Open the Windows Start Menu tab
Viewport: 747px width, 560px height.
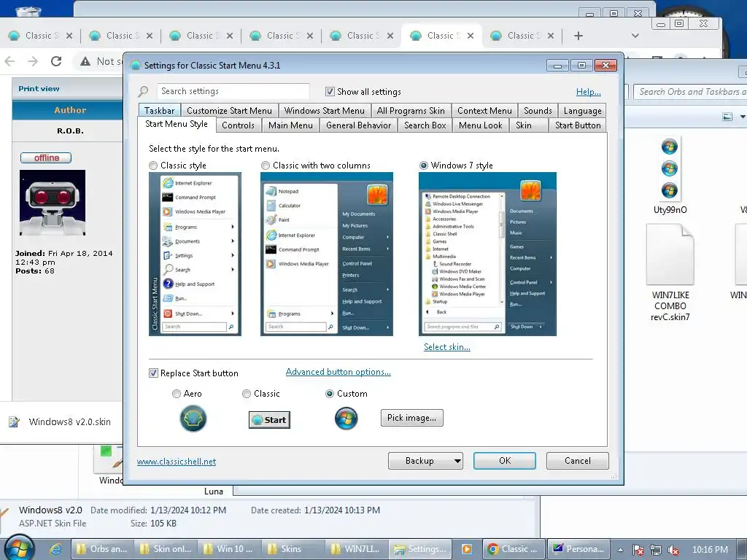pyautogui.click(x=325, y=111)
